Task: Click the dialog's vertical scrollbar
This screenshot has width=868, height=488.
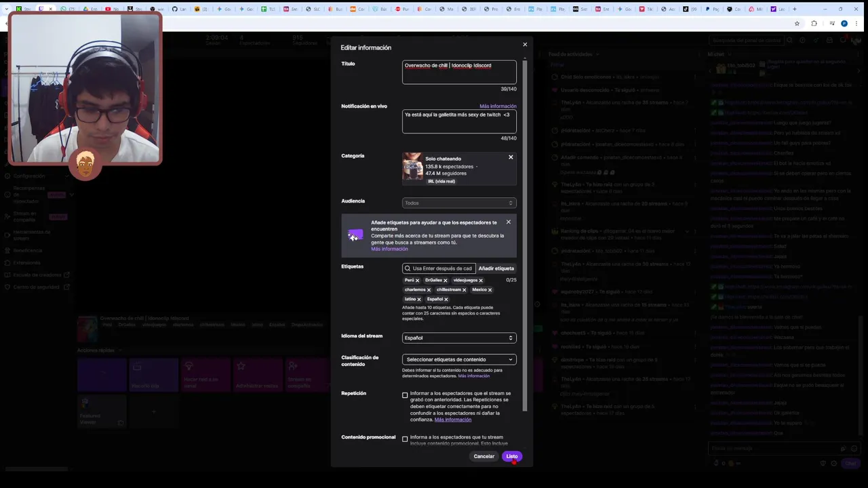Action: pos(524,237)
